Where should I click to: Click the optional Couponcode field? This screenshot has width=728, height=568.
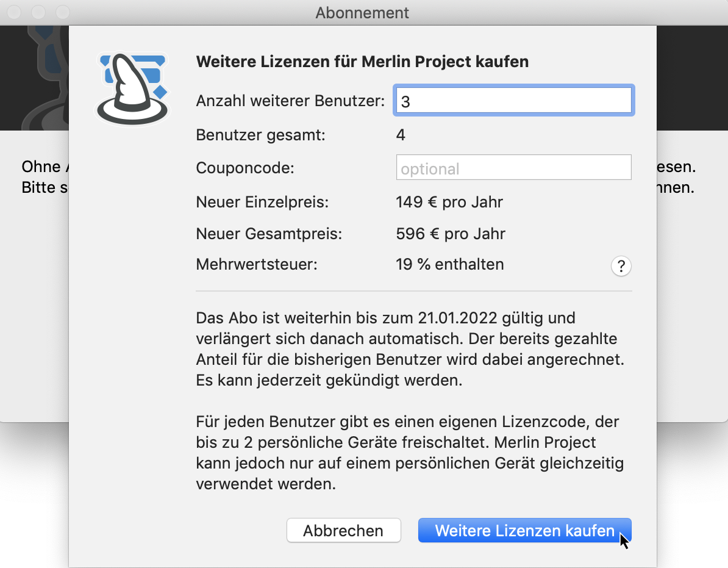pyautogui.click(x=513, y=167)
